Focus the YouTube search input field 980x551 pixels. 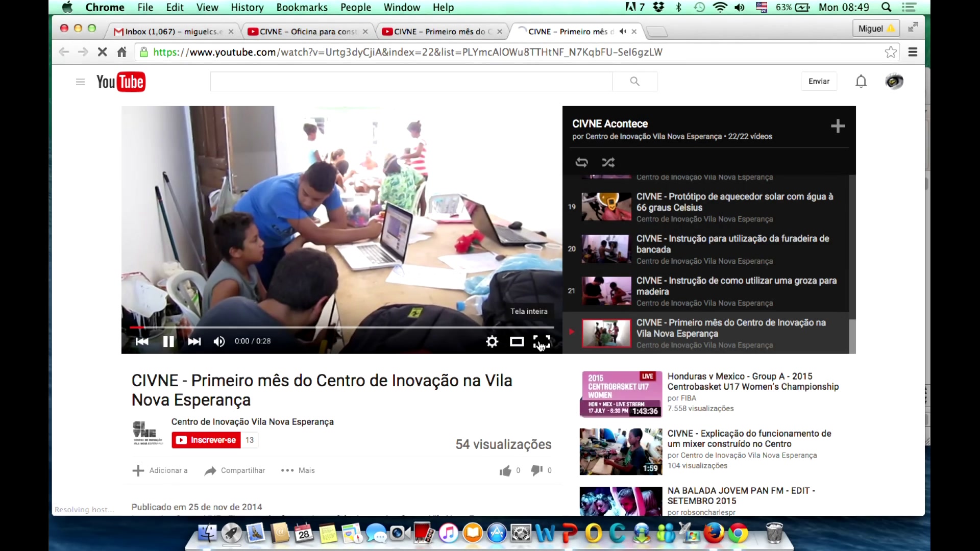point(411,81)
